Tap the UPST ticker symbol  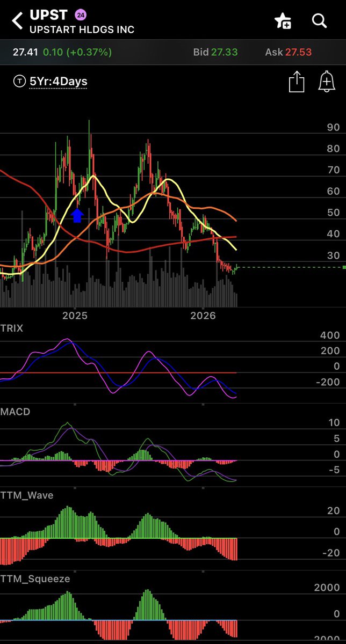click(x=48, y=14)
